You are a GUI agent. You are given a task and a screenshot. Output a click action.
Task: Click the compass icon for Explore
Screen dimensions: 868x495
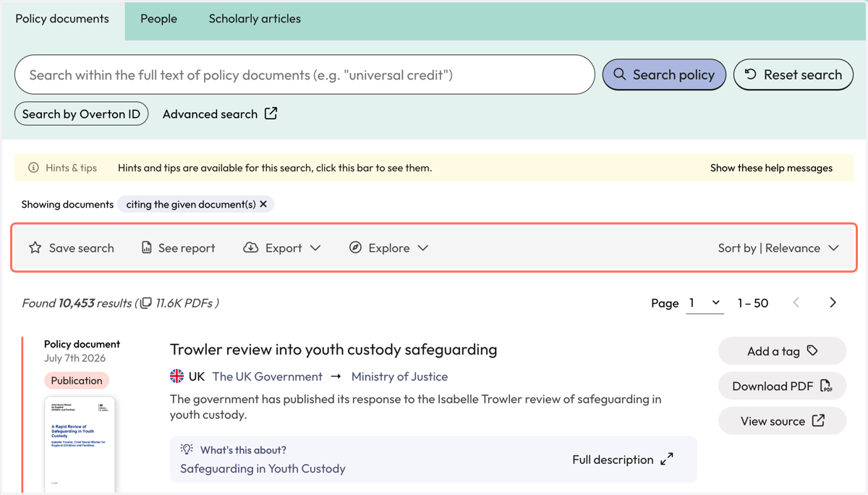(355, 247)
